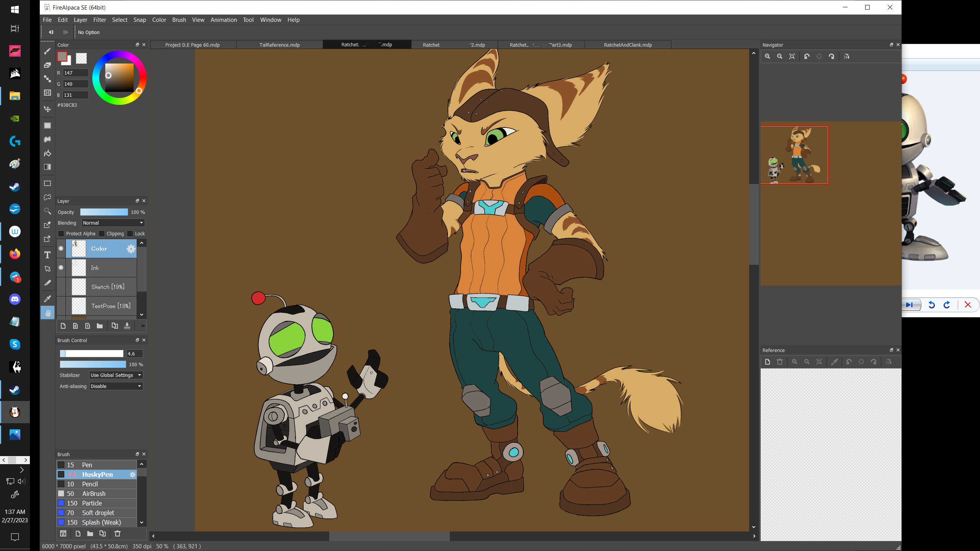Delete selected brush in Brush panel
This screenshot has width=980, height=551.
click(x=118, y=533)
